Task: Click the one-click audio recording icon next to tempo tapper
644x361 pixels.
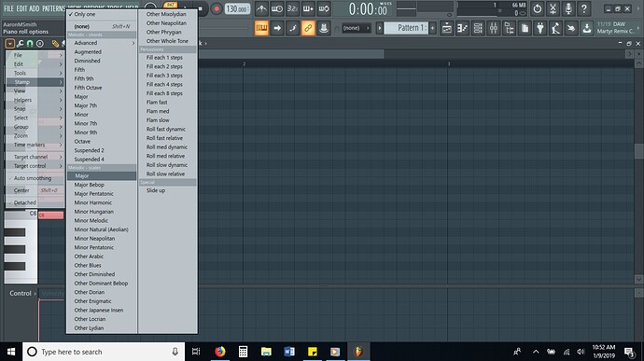Action: (x=571, y=28)
